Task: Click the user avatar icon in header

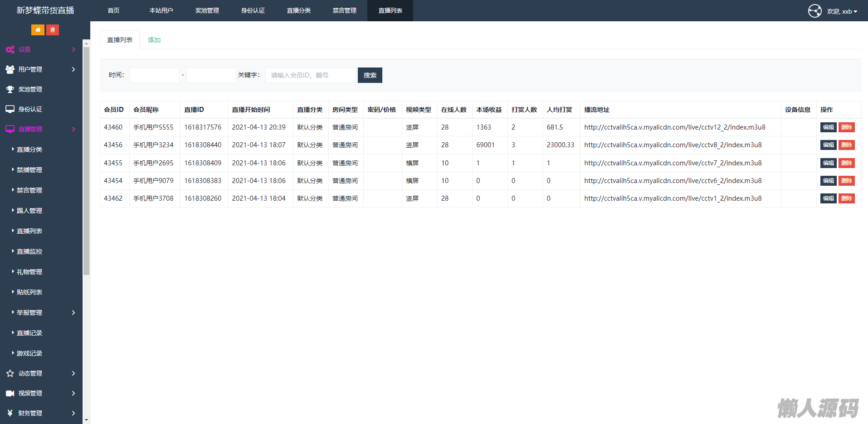Action: [x=814, y=11]
